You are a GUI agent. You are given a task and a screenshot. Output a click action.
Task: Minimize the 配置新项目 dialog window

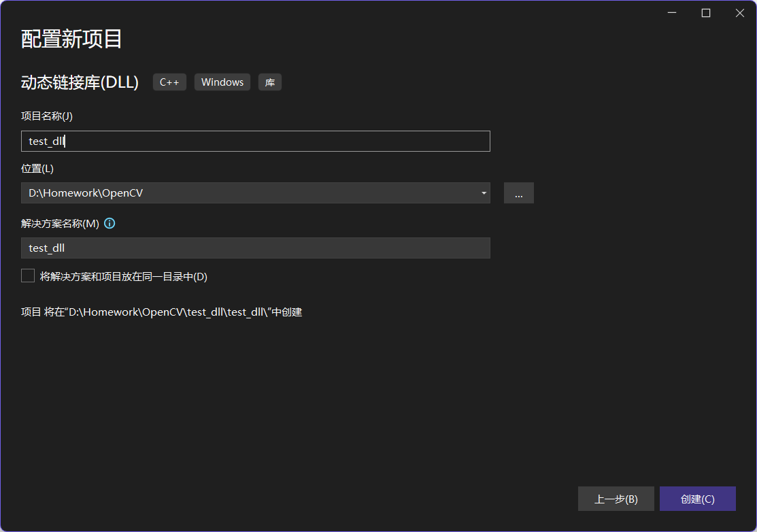pyautogui.click(x=671, y=12)
